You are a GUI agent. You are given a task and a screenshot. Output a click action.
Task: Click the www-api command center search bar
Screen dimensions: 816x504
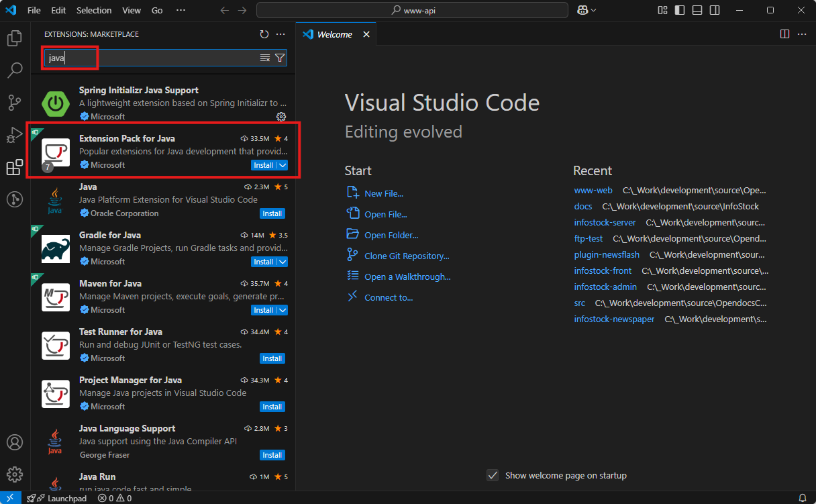[x=413, y=10]
